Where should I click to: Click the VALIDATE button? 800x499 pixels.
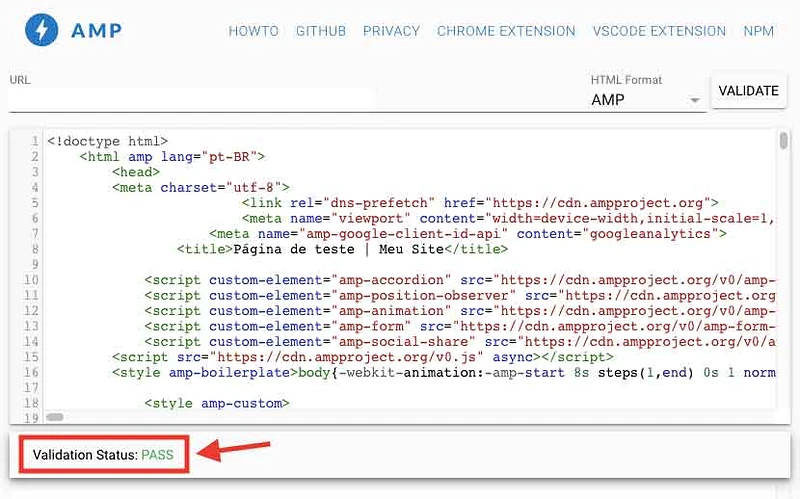pos(748,91)
